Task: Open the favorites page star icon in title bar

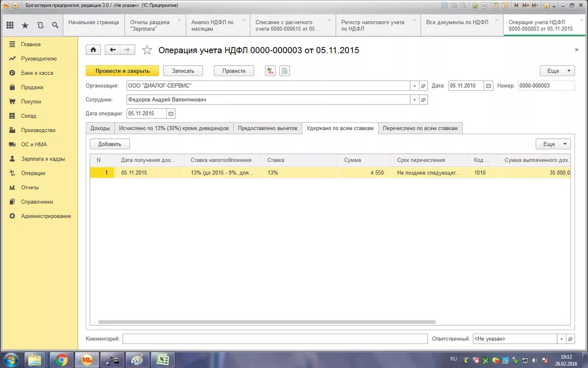Action: (484, 5)
